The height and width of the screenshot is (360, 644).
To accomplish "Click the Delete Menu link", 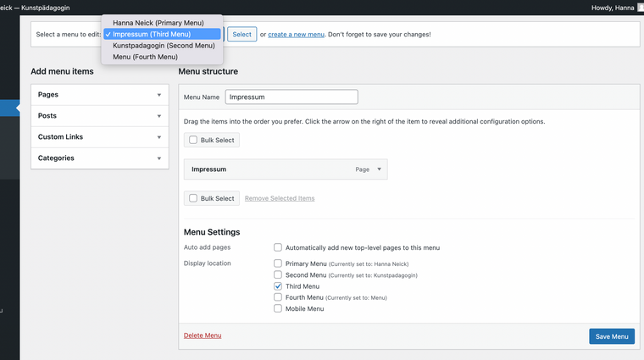I will click(203, 335).
